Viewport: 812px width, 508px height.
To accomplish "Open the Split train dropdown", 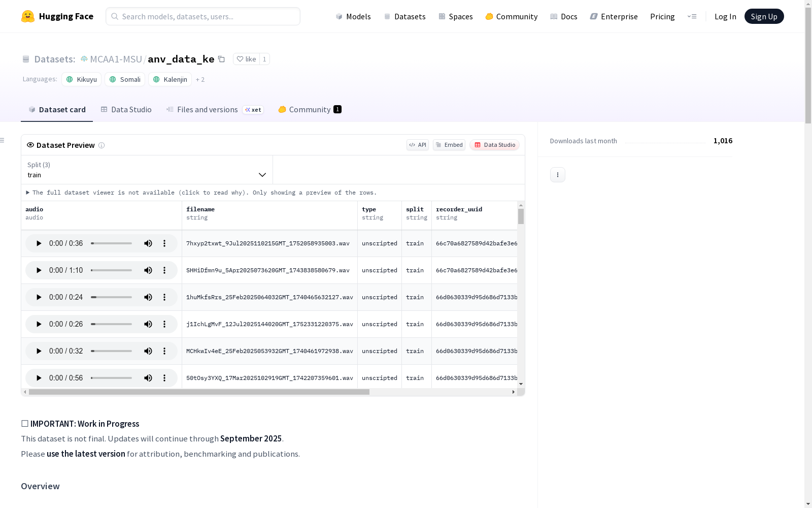I will [x=147, y=170].
